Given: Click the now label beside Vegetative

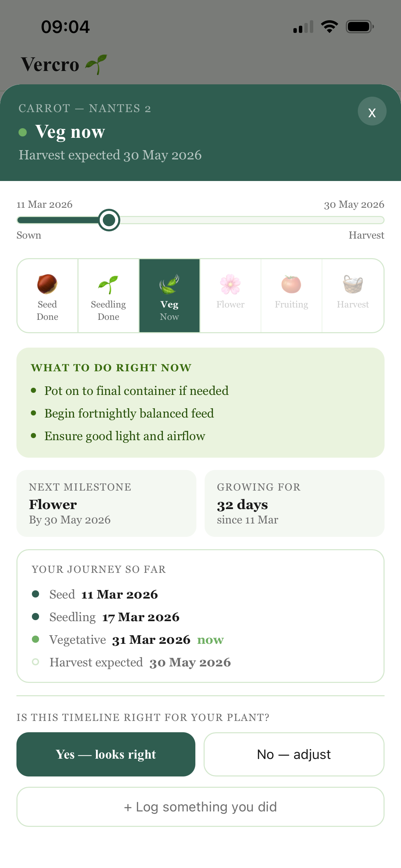Looking at the screenshot, I should click(210, 640).
